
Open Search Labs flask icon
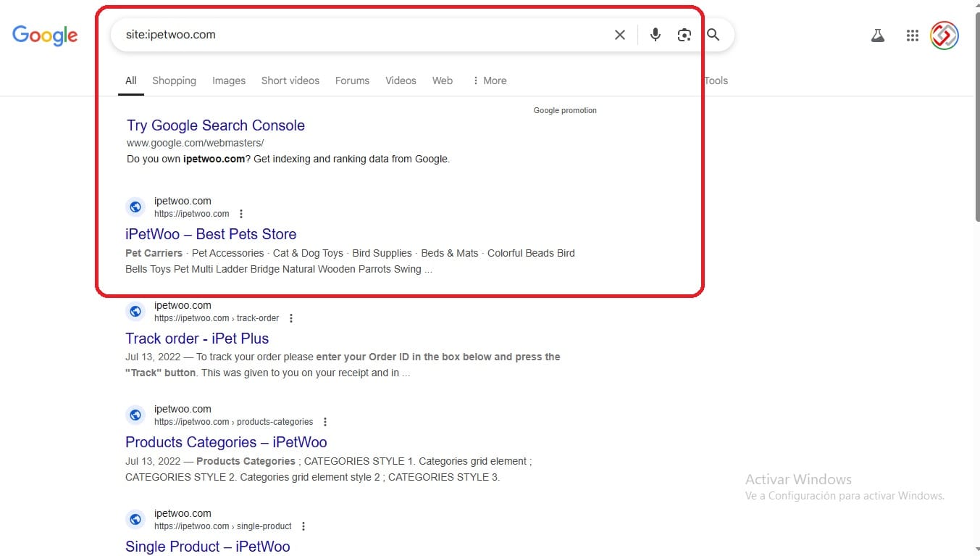click(878, 35)
